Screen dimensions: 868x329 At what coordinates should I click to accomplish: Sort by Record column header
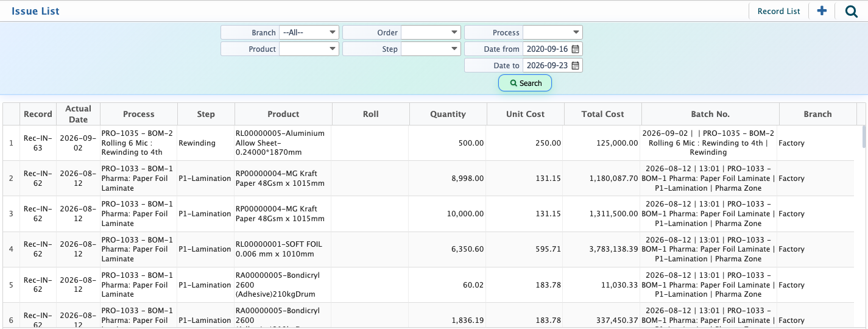(x=38, y=114)
